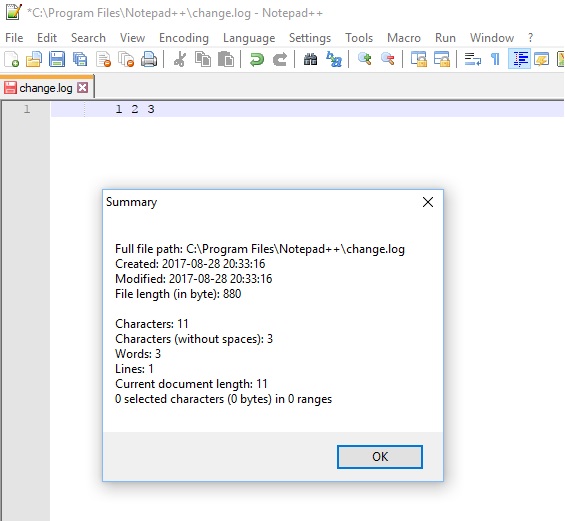Toggle Show All Characters pilcrow icon
Image resolution: width=565 pixels, height=521 pixels.
(496, 59)
